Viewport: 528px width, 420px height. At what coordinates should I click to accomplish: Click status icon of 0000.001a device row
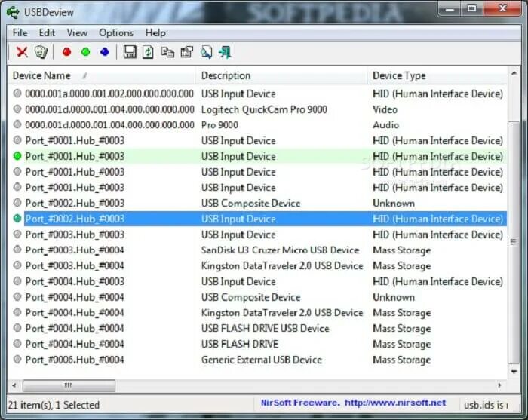pyautogui.click(x=17, y=94)
